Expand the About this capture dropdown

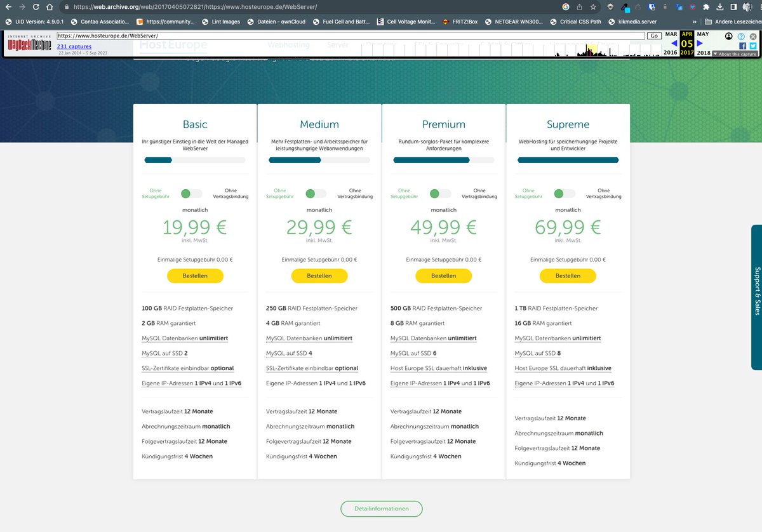point(734,54)
